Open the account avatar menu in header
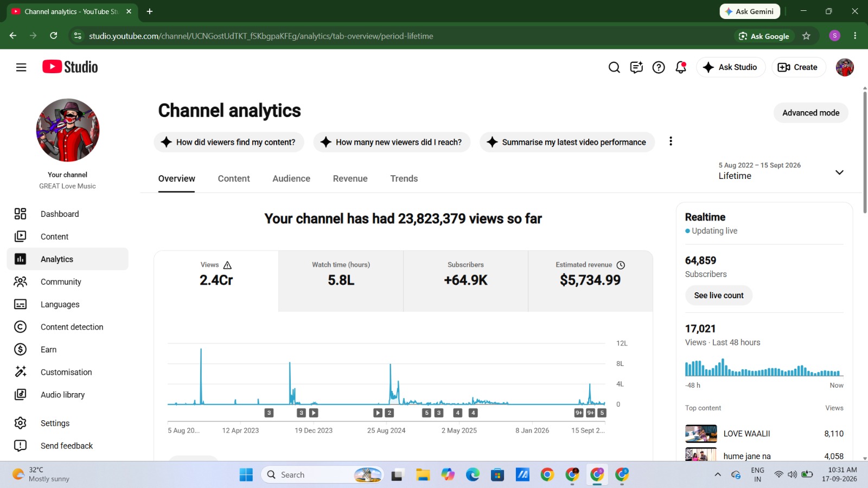Viewport: 868px width, 488px height. coord(845,67)
